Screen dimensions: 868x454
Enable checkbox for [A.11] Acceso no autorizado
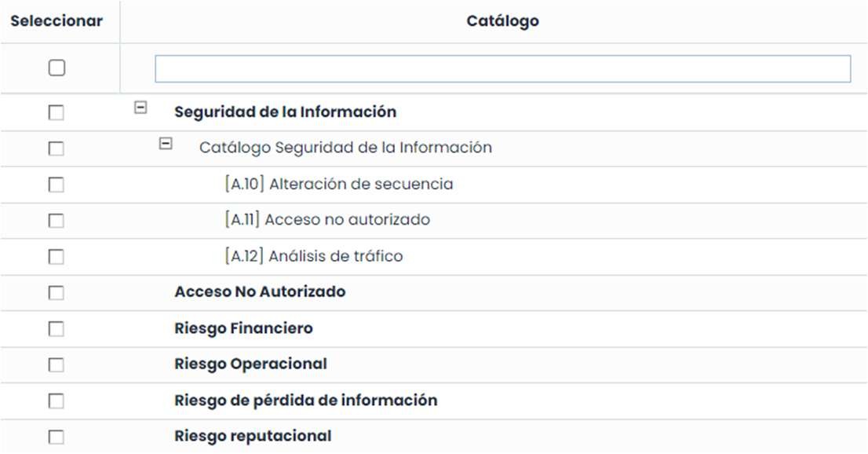coord(57,221)
